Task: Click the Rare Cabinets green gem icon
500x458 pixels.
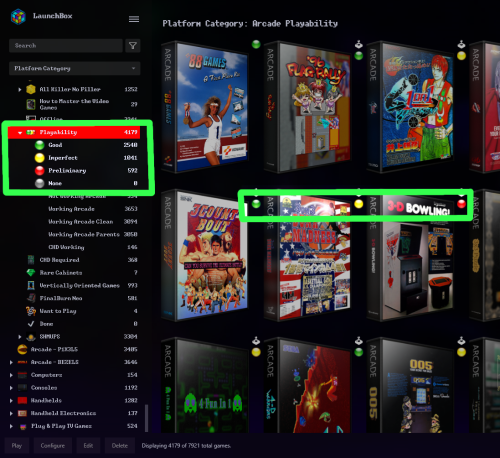Action: [x=31, y=273]
